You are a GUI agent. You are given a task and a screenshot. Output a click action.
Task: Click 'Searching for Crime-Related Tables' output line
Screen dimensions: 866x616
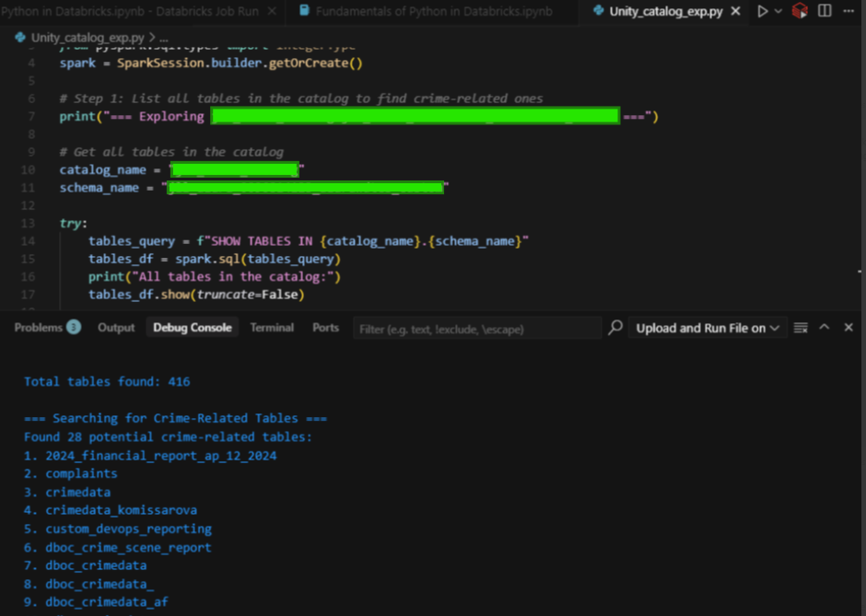[x=175, y=418]
